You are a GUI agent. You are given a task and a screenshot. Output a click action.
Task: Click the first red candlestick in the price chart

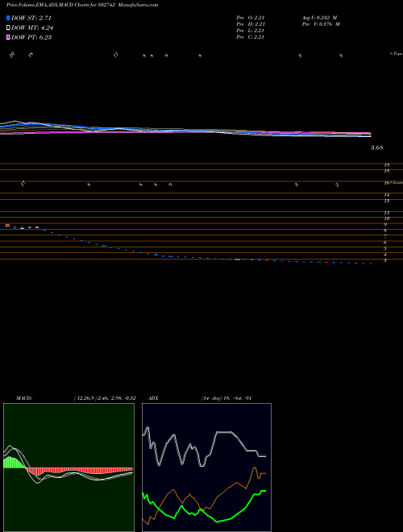[x=7, y=225]
